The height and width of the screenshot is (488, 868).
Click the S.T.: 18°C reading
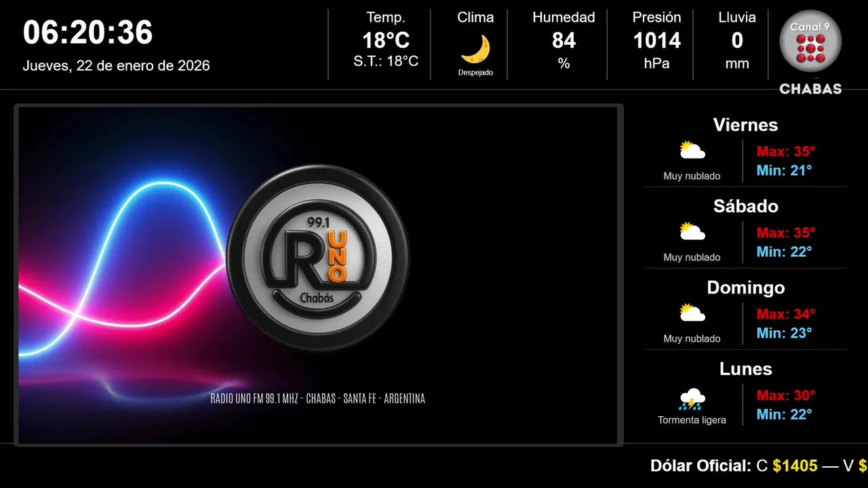click(386, 62)
